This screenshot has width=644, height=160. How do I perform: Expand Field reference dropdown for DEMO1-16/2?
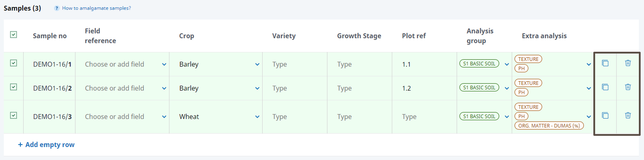pos(164,88)
